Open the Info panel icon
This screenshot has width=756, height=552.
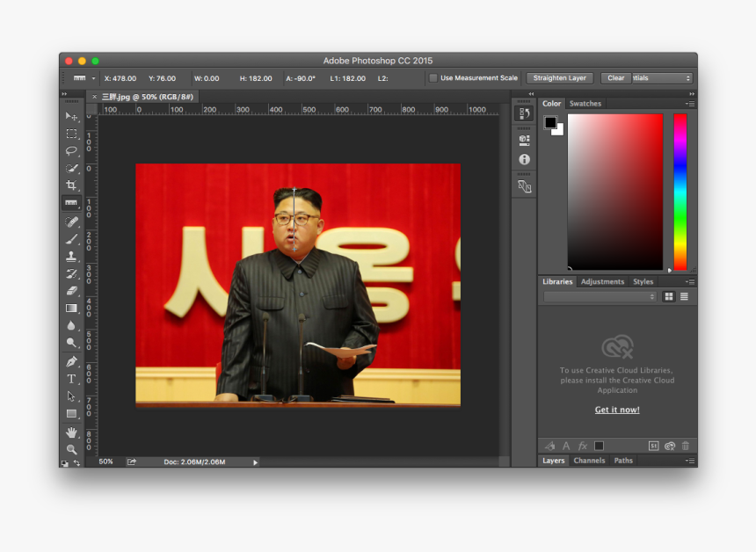524,160
